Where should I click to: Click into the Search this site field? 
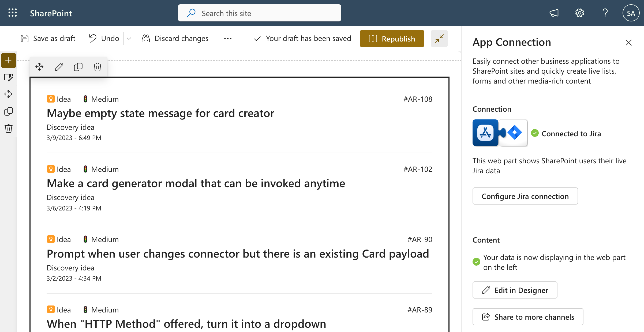pyautogui.click(x=259, y=13)
